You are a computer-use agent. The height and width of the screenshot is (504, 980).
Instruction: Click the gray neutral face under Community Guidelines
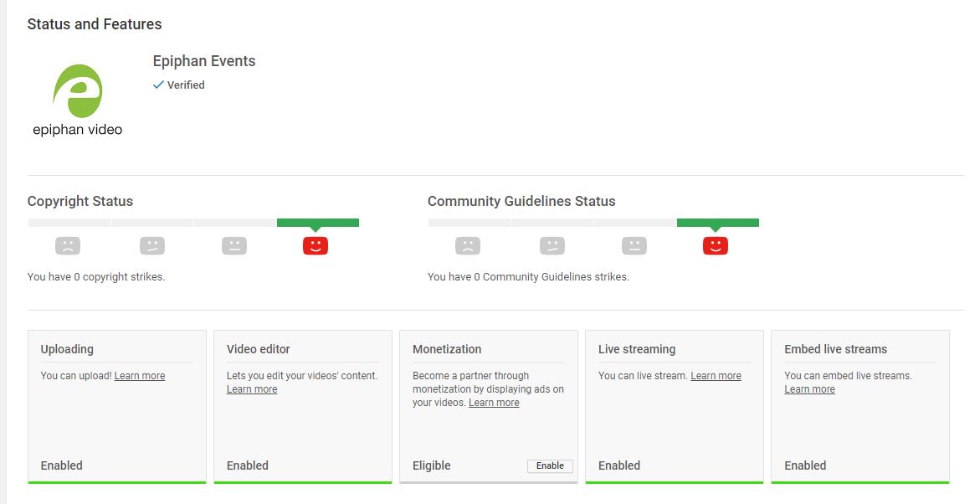pos(634,246)
